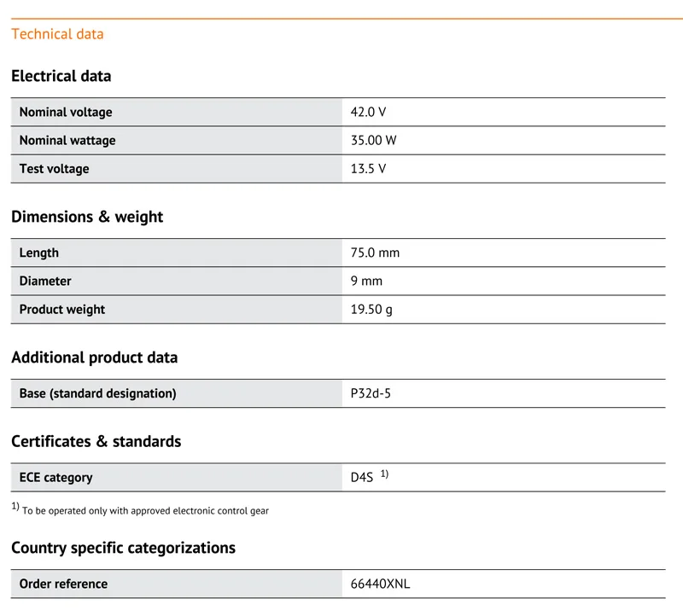683x616 pixels.
Task: Click the Diameter row label
Action: click(x=45, y=282)
